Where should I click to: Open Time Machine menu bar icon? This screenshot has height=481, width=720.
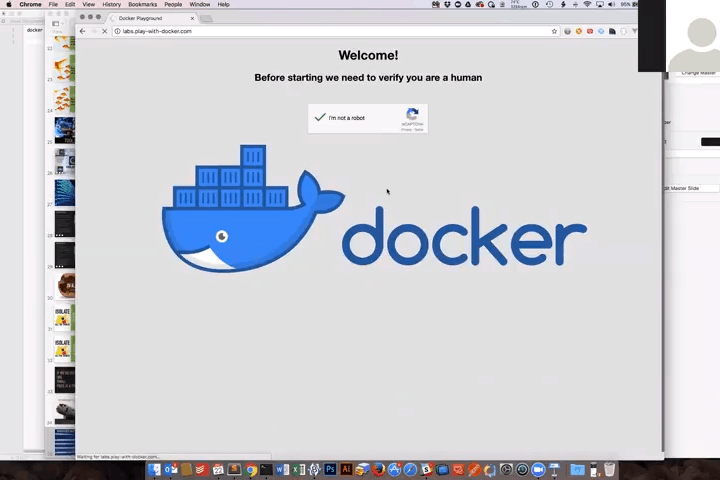pyautogui.click(x=550, y=4)
